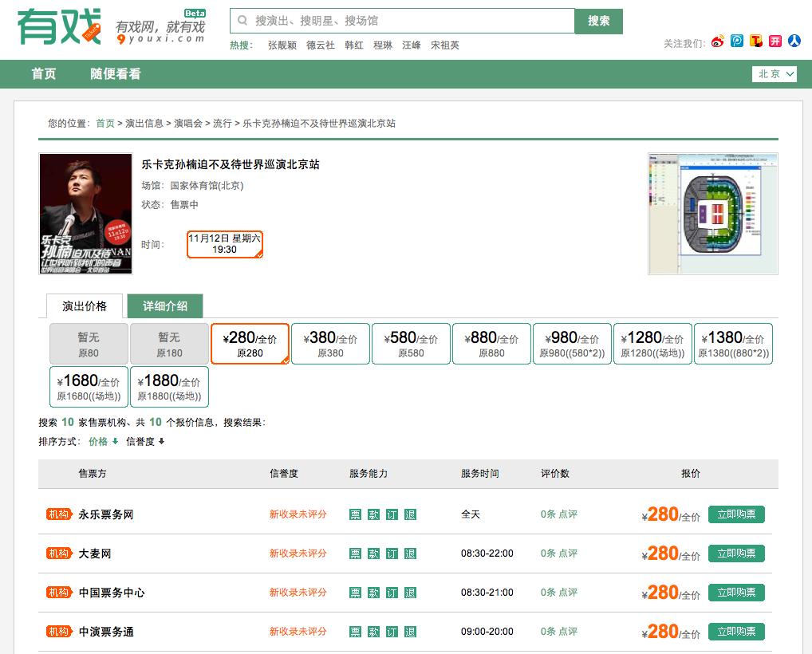Click the 订 service icon for 中演票务通
Viewport: 812px width, 654px height.
coord(392,632)
